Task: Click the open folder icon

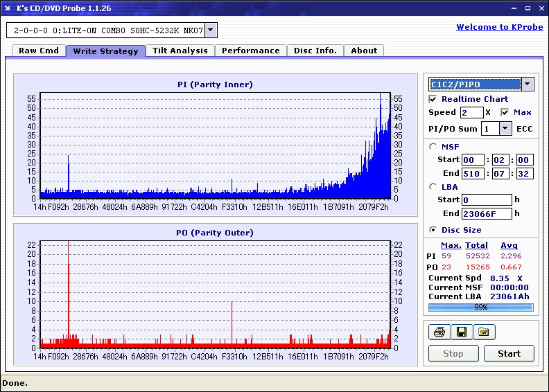Action: pos(484,332)
